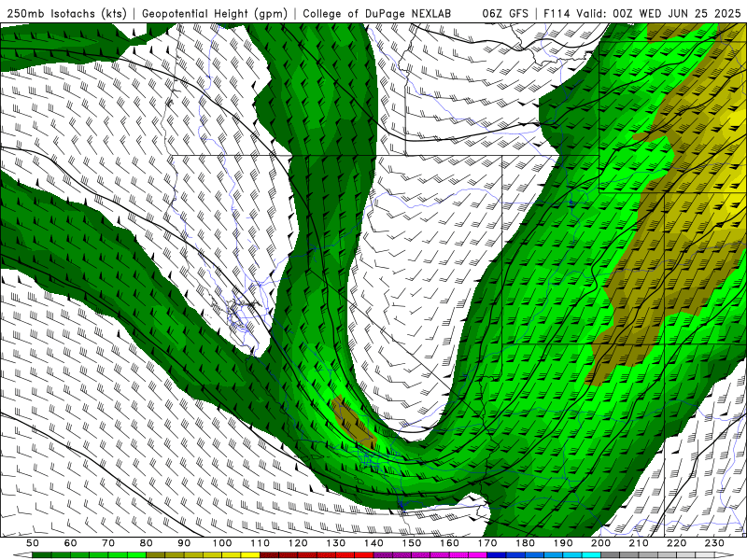747x560 pixels.
Task: Click the 150 knot color scale label
Action: 412,543
